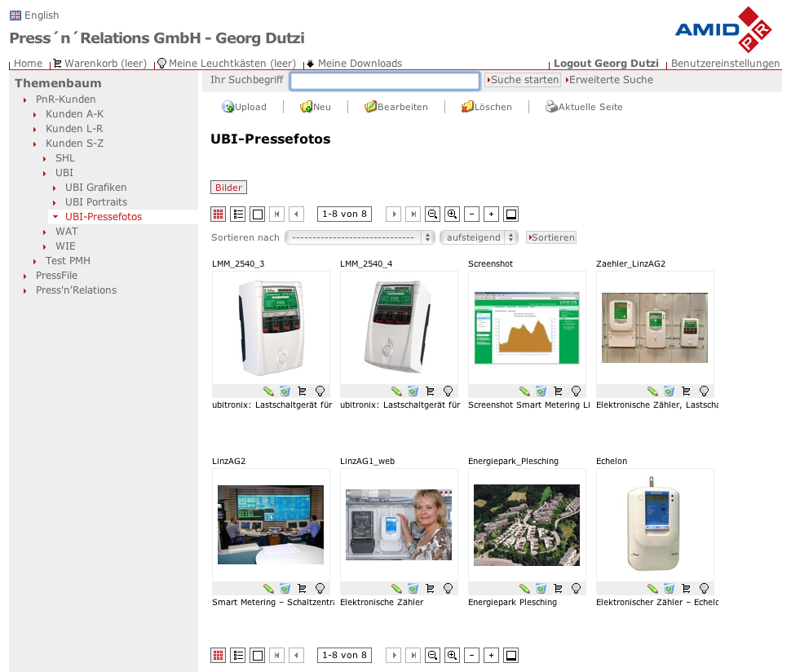The height and width of the screenshot is (672, 791).
Task: Open the 'aufsteigend' sort order dropdown
Action: pyautogui.click(x=479, y=237)
